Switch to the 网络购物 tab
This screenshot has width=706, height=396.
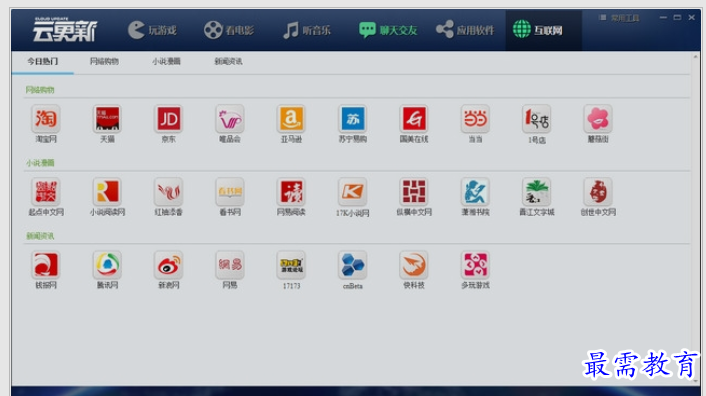[x=104, y=61]
